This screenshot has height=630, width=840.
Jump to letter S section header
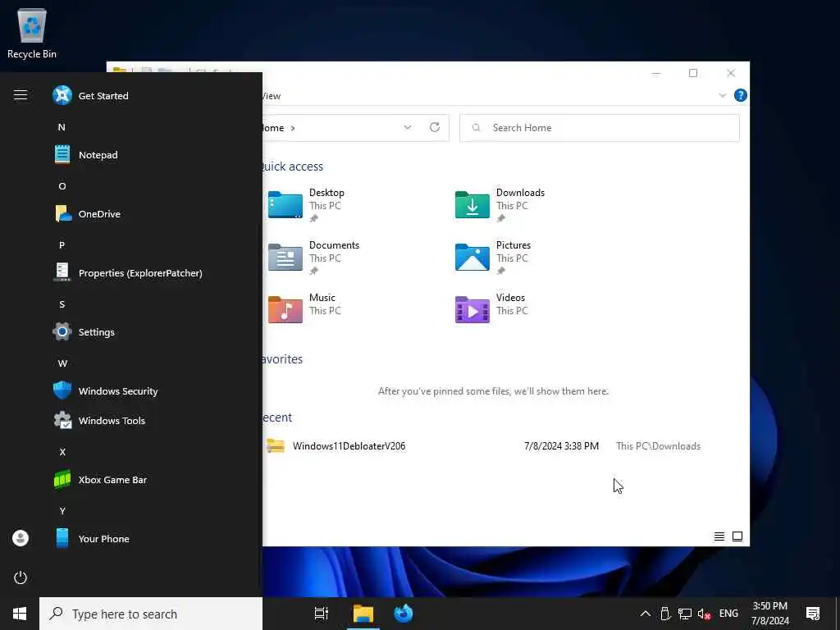point(62,304)
